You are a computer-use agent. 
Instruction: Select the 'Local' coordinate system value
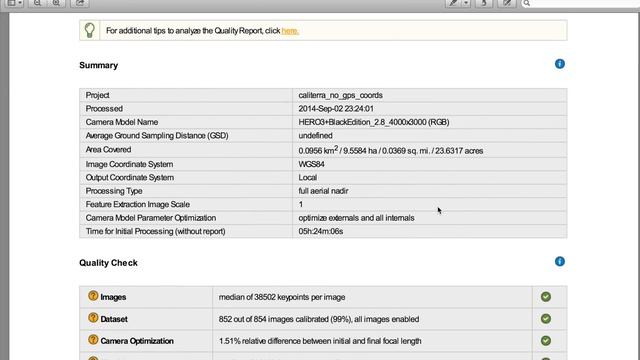[308, 178]
